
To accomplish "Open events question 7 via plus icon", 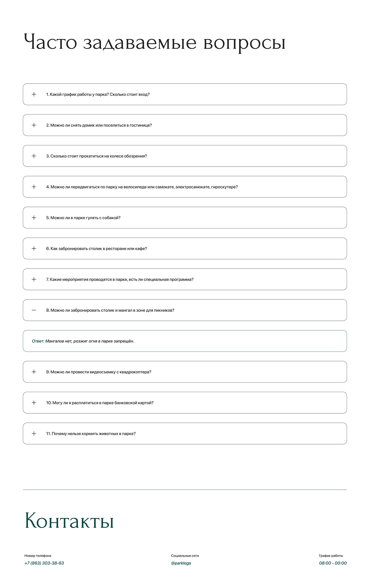I will pyautogui.click(x=34, y=279).
